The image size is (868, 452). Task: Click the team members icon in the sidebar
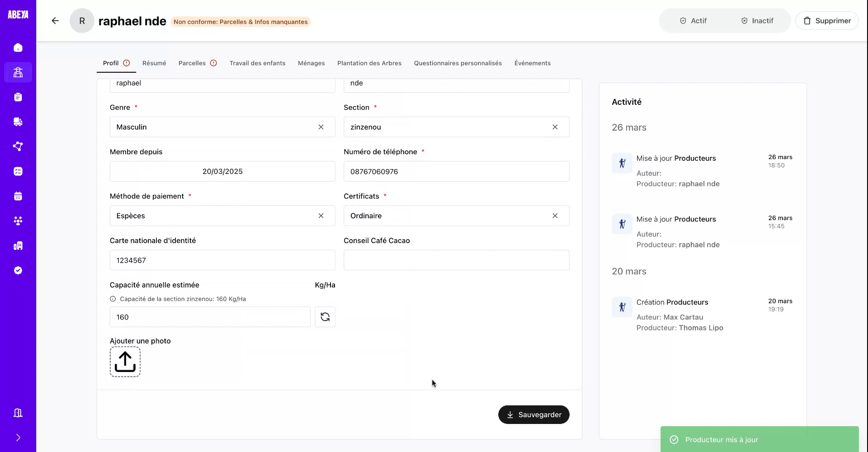(18, 221)
